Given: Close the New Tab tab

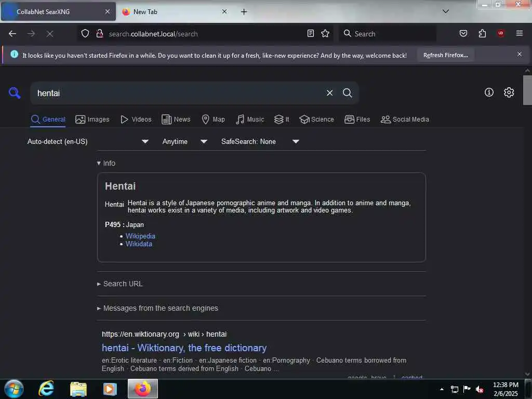Looking at the screenshot, I should 224,11.
